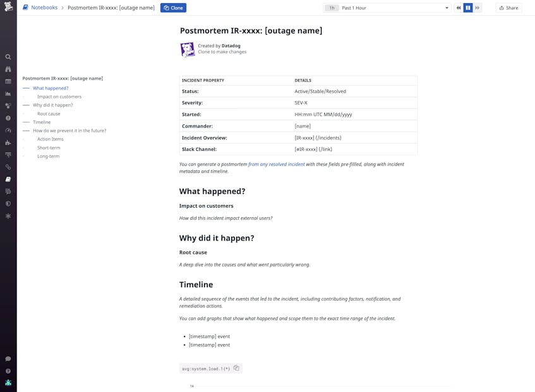Jump to 'Short-term' in the outline

click(x=49, y=148)
